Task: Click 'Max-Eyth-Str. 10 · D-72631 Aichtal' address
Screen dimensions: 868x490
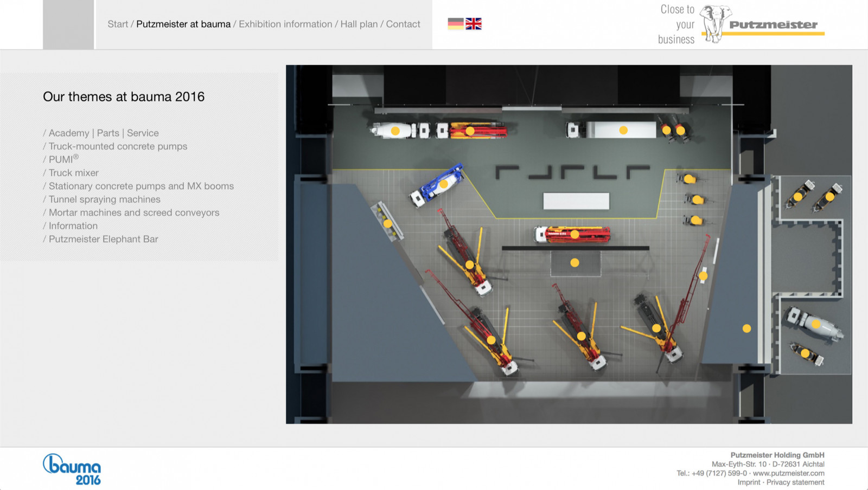Action: (x=768, y=465)
